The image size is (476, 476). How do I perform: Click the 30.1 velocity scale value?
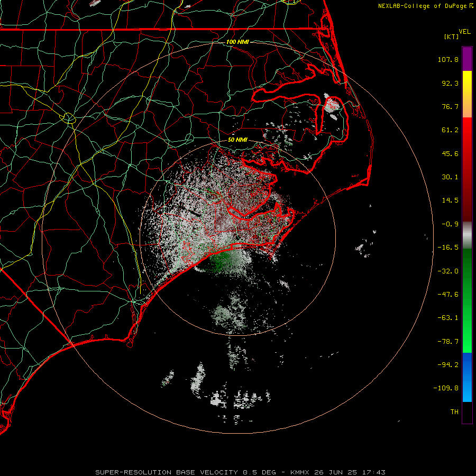(450, 177)
